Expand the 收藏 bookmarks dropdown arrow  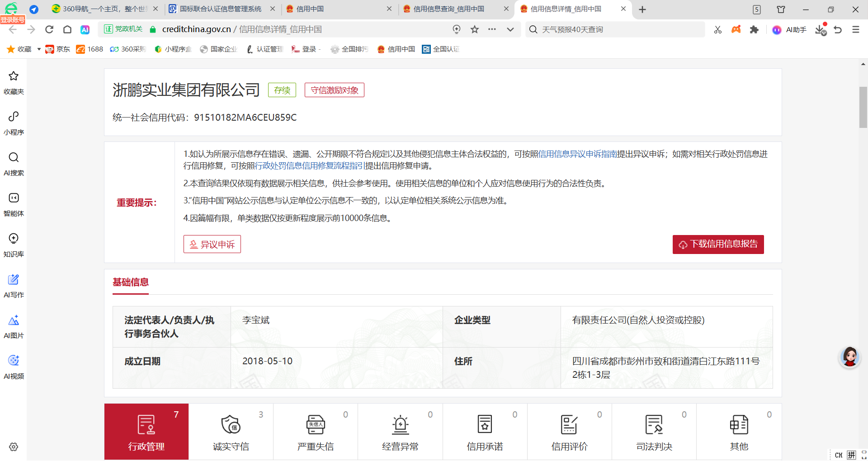[x=39, y=49]
